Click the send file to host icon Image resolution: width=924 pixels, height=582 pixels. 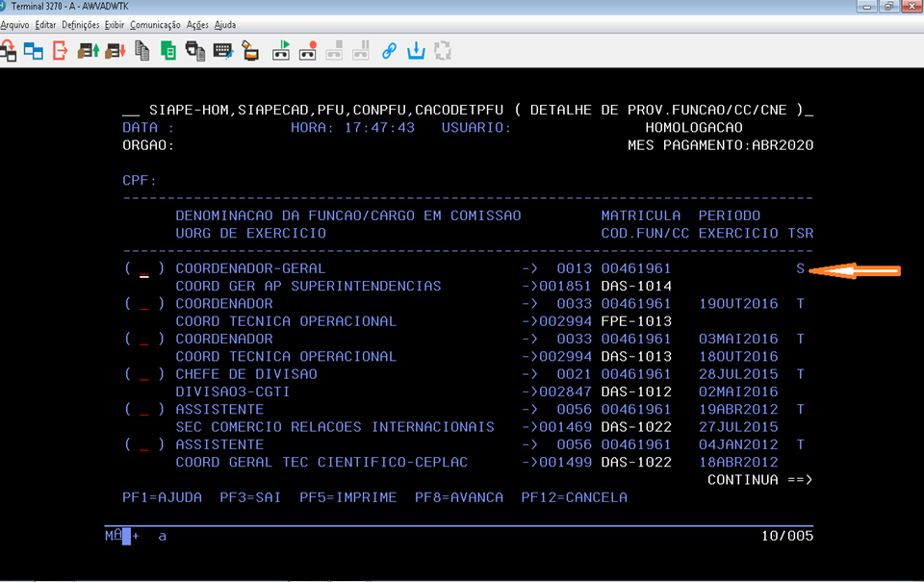[90, 51]
